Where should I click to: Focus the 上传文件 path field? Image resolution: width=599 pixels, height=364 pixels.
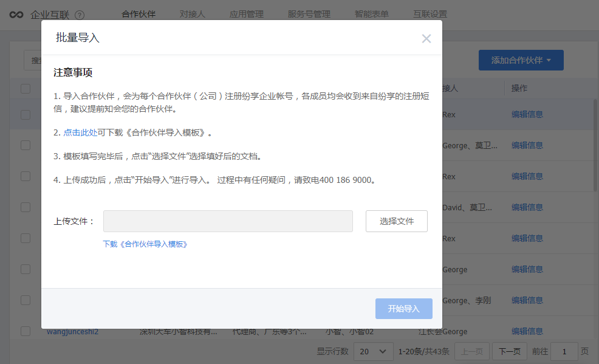tap(228, 221)
